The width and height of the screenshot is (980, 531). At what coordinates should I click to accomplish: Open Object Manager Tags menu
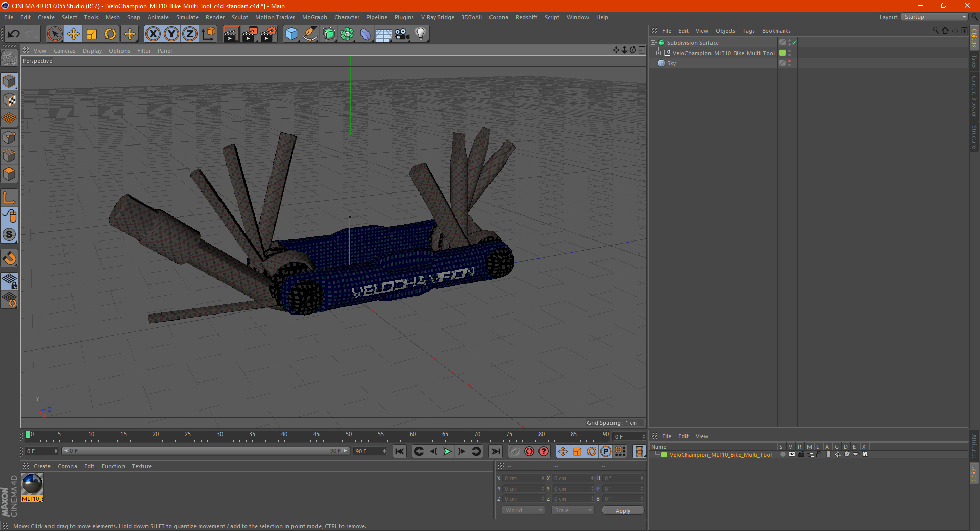click(x=748, y=31)
